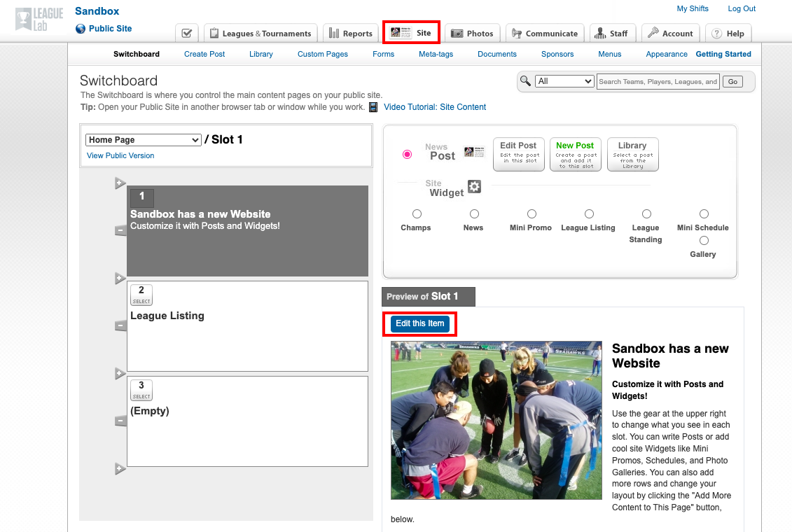Open Sponsors submenu item

click(x=557, y=54)
